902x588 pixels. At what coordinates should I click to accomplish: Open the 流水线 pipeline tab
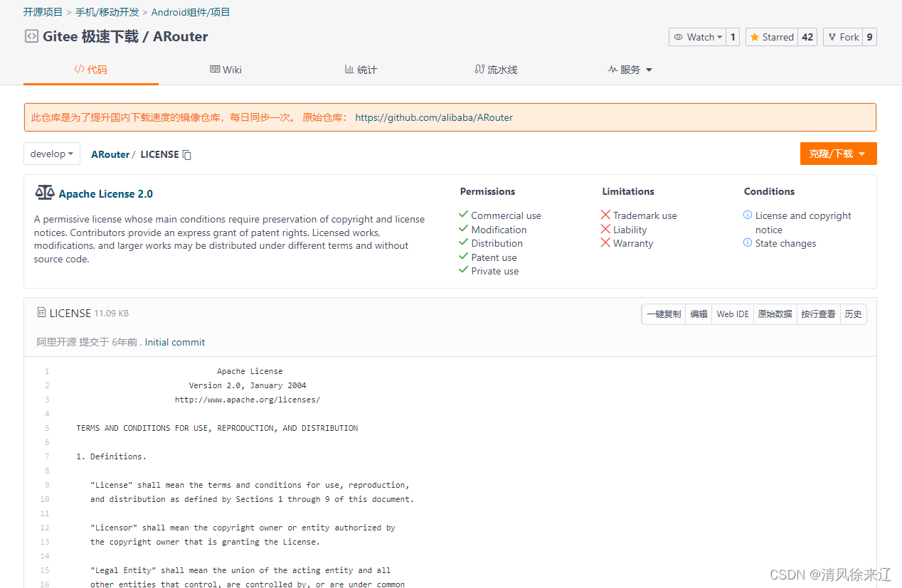(x=496, y=70)
